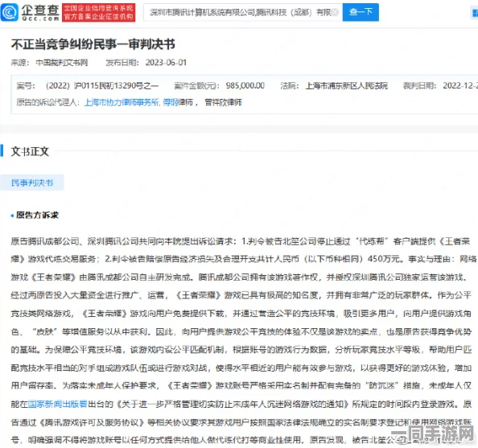Click the 查一下 search button

[x=361, y=12]
